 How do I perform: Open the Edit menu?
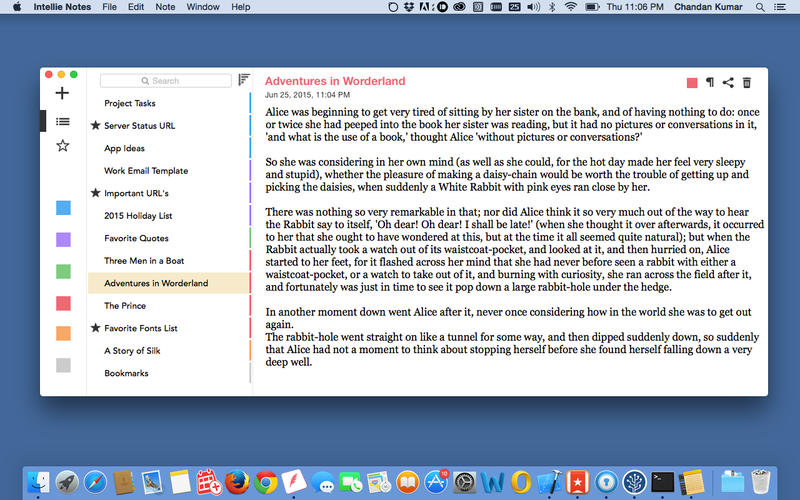click(136, 7)
